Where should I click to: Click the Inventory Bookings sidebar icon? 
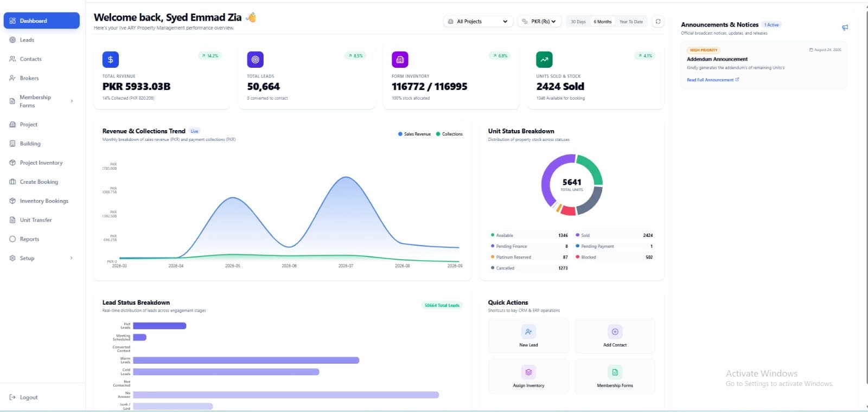12,201
